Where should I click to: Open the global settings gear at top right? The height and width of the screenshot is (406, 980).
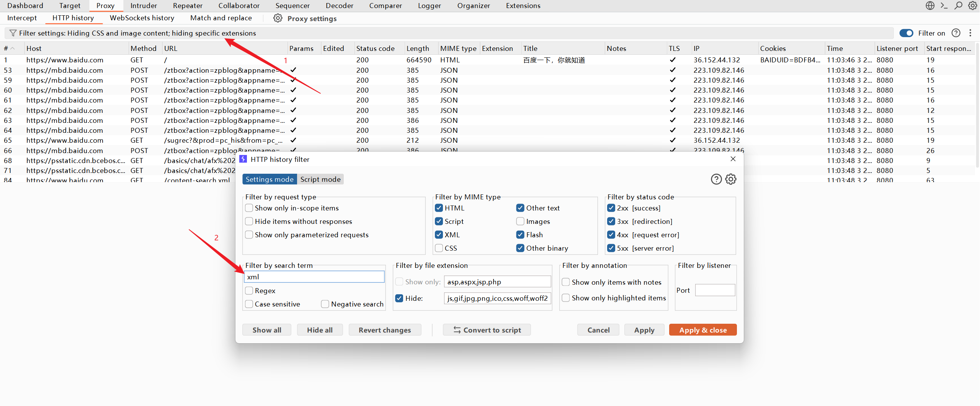click(972, 6)
